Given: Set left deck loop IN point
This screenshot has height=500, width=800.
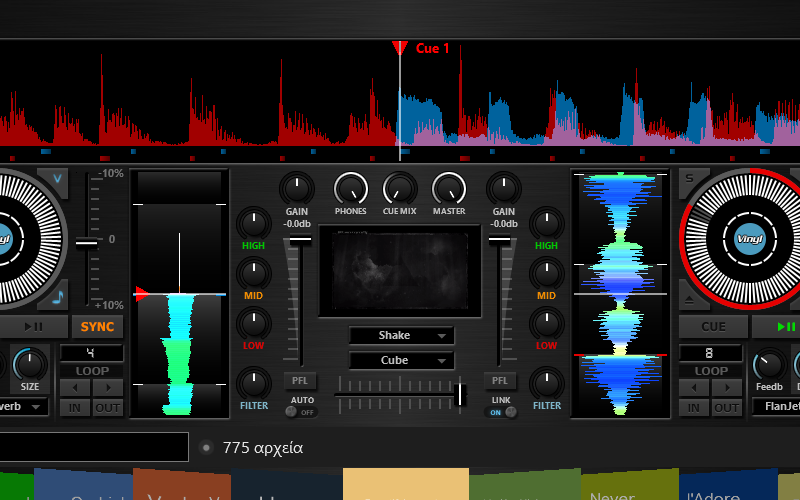Looking at the screenshot, I should click(x=75, y=408).
